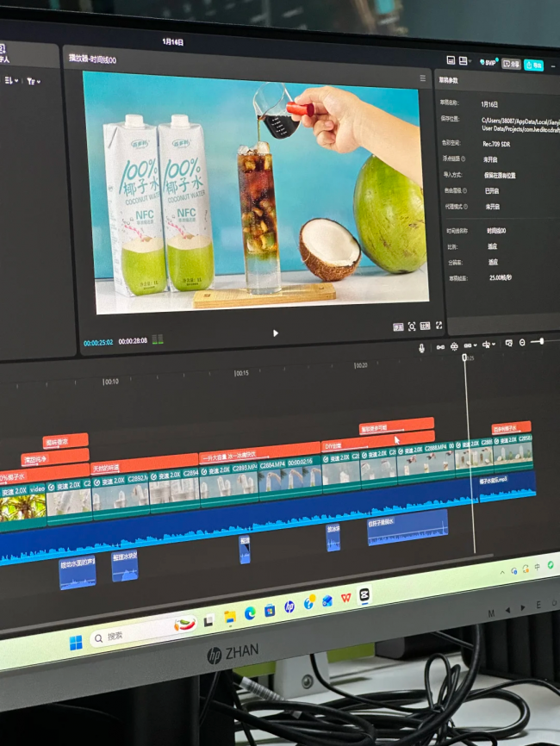
Task: Click the playhead marker on timeline ruler
Action: (464, 357)
